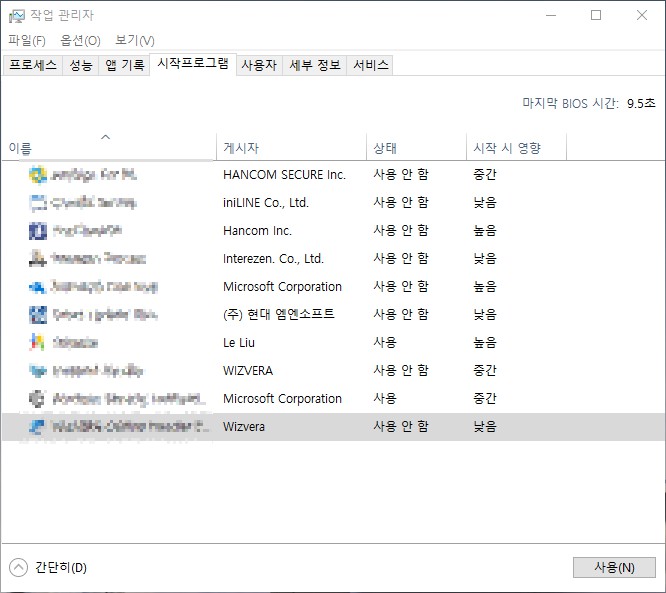Click the icon in the selected Wizvera row
Image resolution: width=666 pixels, height=593 pixels.
(37, 426)
